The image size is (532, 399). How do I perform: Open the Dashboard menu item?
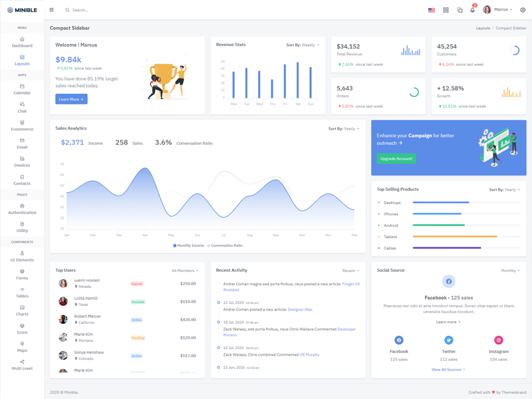point(22,42)
